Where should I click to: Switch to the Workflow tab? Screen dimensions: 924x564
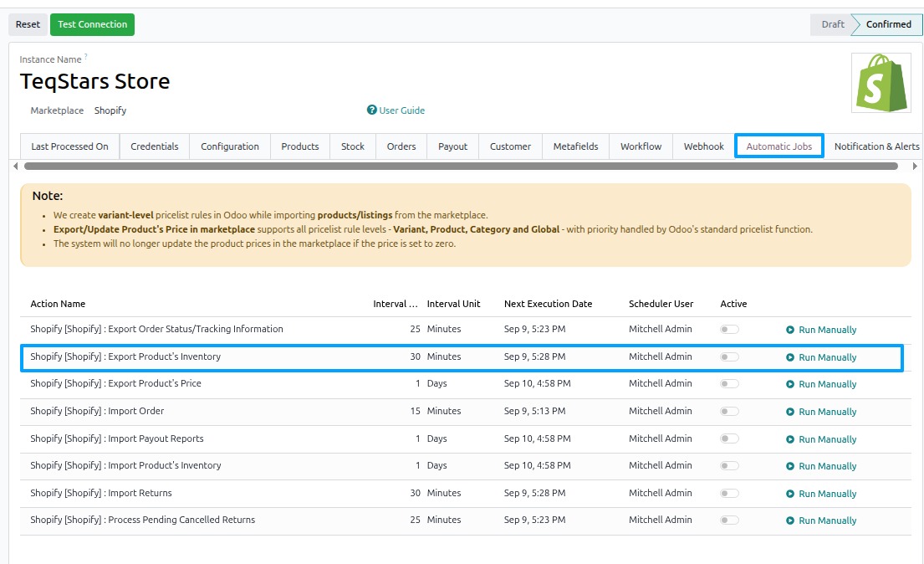coord(641,146)
